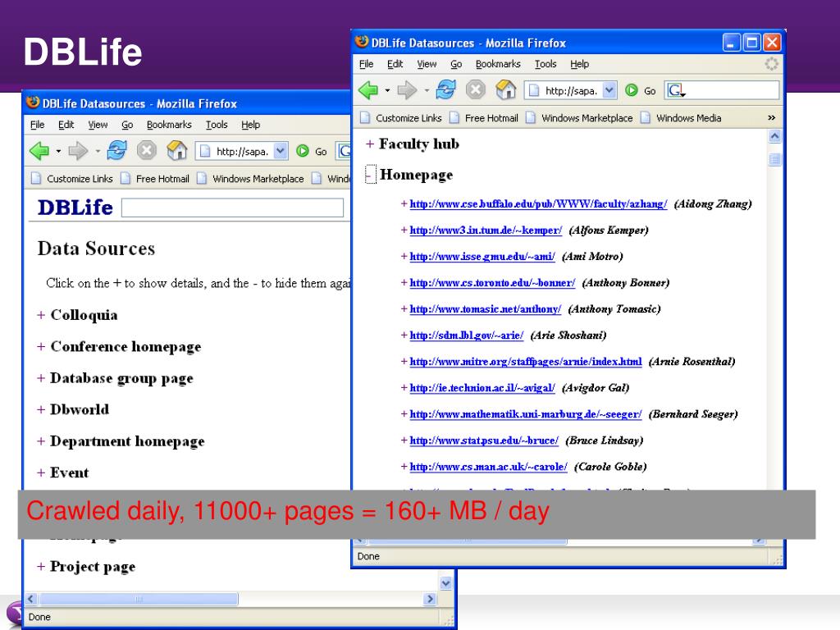Click vertical scrollbar up arrow in front window
This screenshot has height=630, width=840.
click(x=774, y=137)
